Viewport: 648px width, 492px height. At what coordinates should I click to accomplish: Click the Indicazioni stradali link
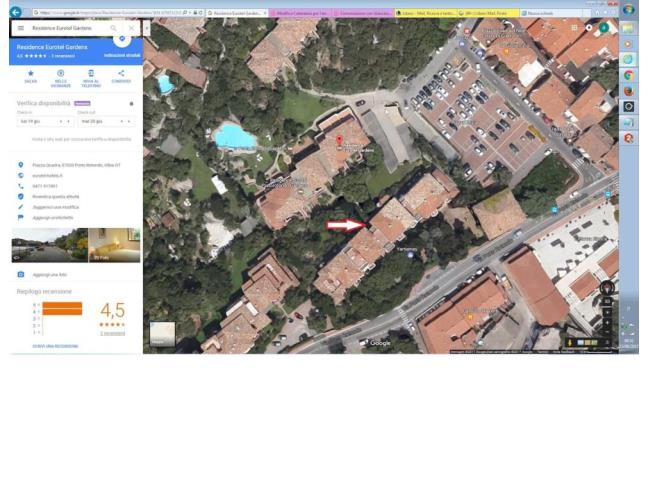pos(122,55)
